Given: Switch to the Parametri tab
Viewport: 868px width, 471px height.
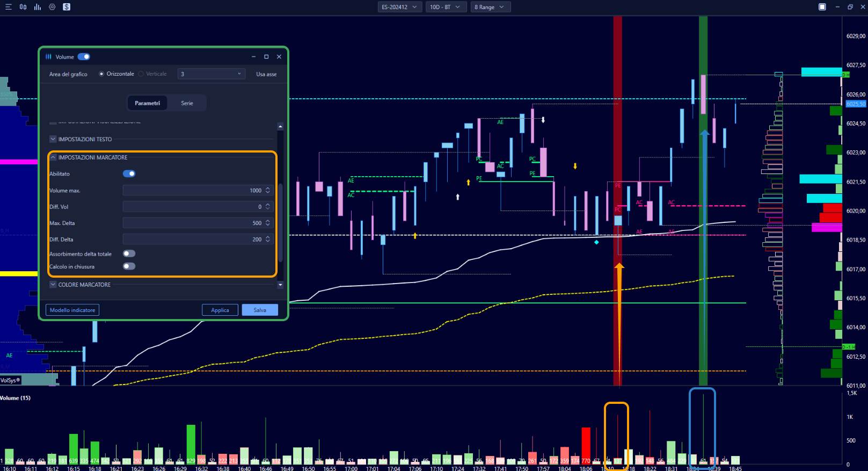Looking at the screenshot, I should tap(147, 103).
